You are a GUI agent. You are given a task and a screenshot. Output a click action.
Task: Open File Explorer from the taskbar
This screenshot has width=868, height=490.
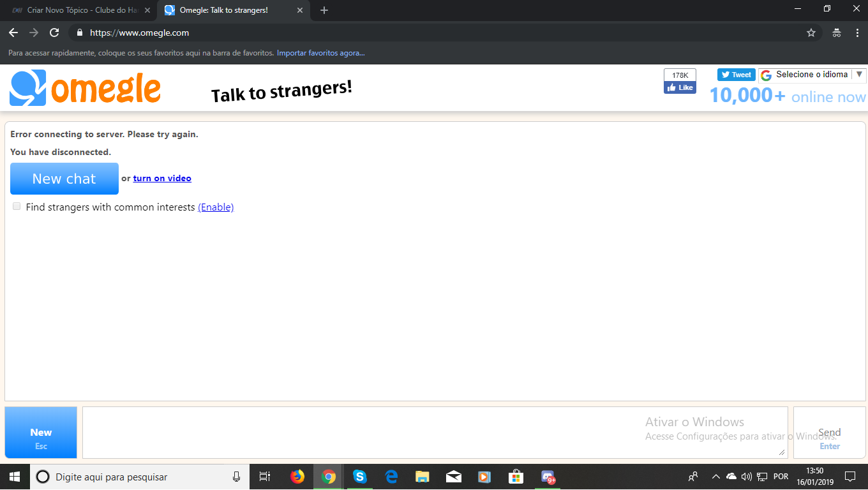[423, 477]
